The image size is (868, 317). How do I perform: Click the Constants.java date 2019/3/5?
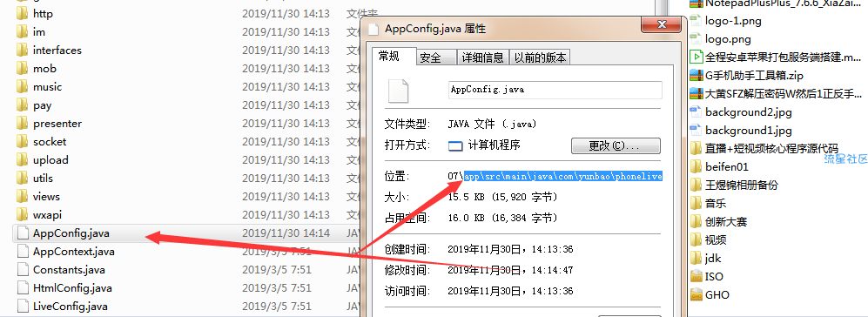pyautogui.click(x=277, y=269)
